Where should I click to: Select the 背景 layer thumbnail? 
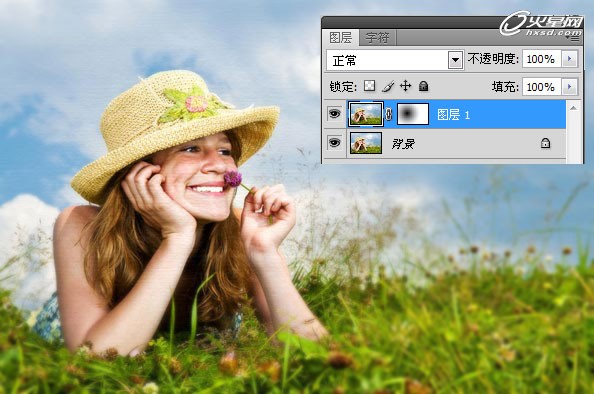click(366, 143)
